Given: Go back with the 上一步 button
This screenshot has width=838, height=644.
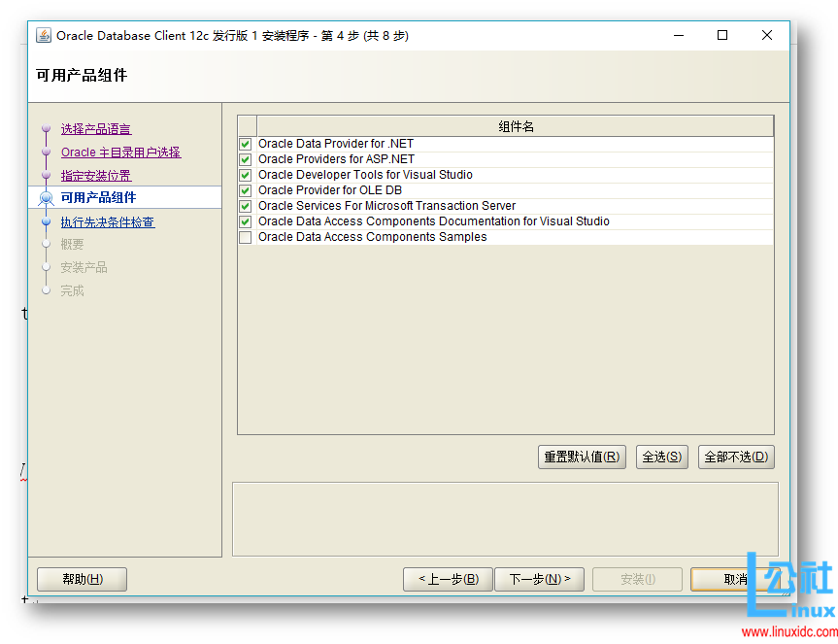Looking at the screenshot, I should 448,579.
